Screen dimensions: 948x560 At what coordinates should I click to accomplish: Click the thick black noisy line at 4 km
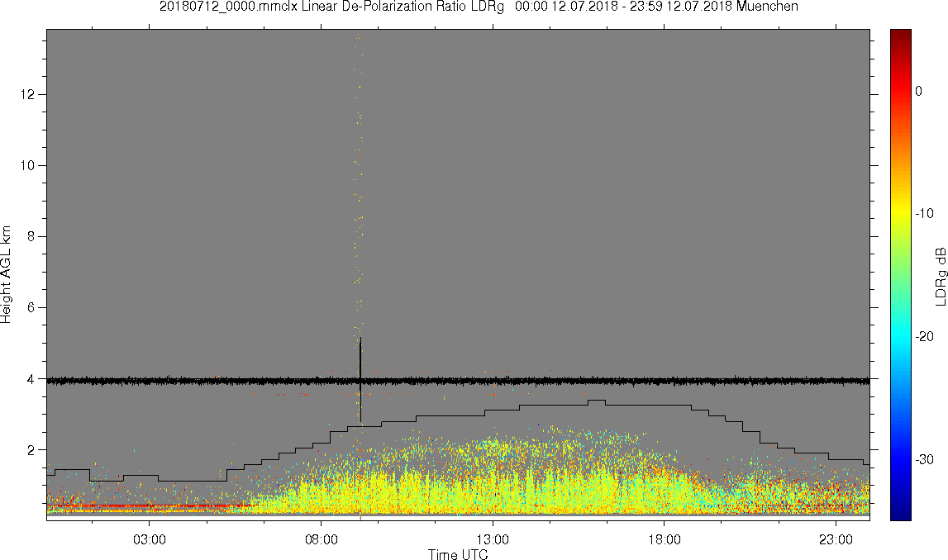(458, 382)
